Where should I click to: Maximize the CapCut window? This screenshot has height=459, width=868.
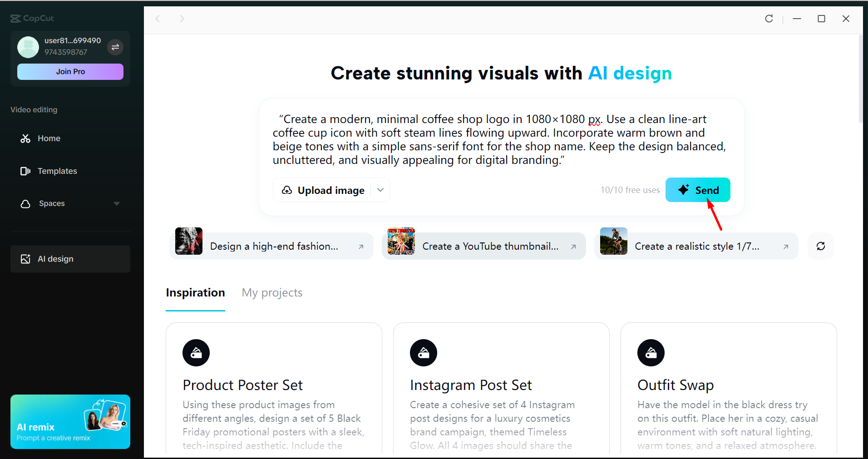pos(821,19)
